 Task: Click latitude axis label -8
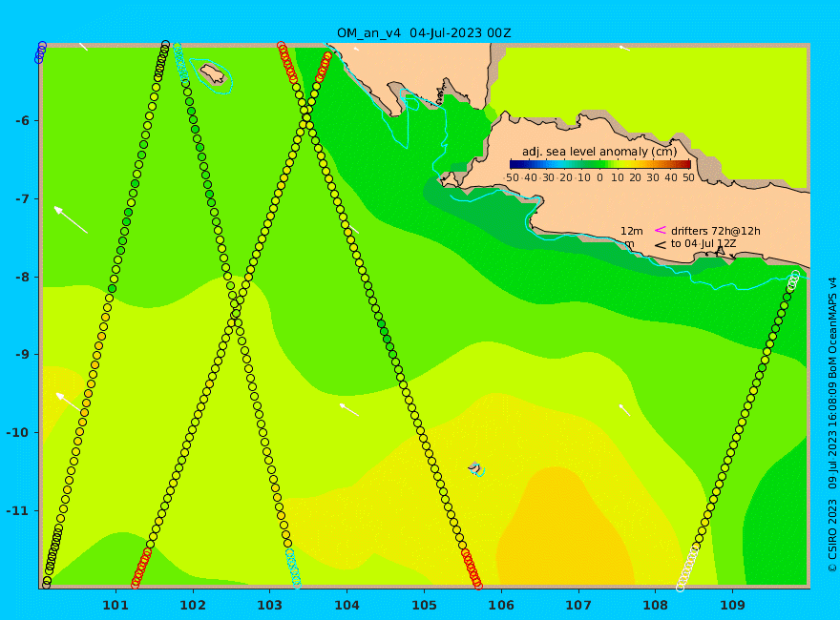[22, 277]
